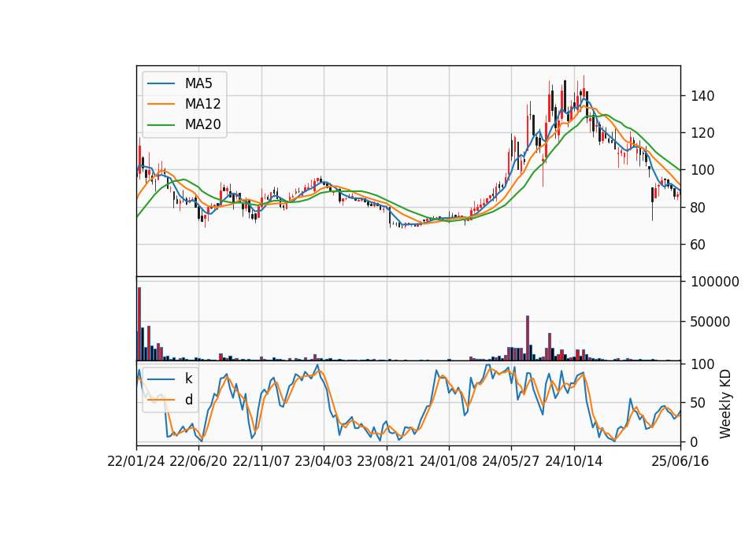Click the blue MA5 legend line

[161, 83]
